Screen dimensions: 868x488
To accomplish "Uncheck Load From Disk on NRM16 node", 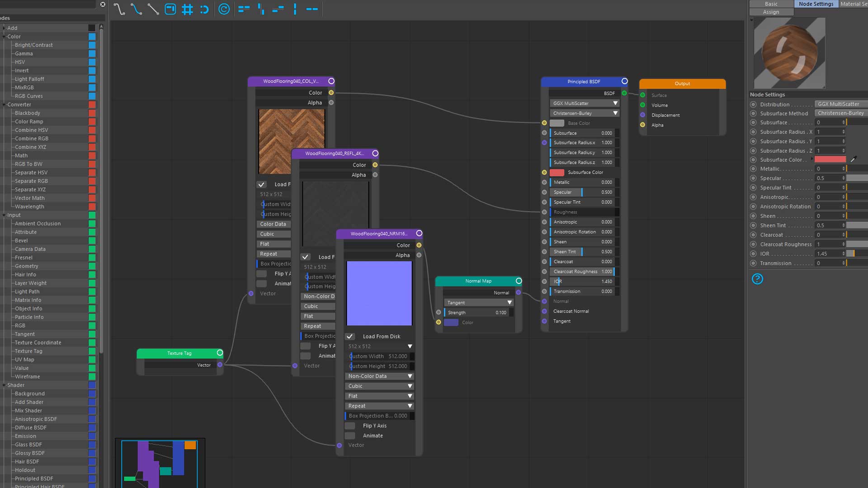I will (x=350, y=337).
